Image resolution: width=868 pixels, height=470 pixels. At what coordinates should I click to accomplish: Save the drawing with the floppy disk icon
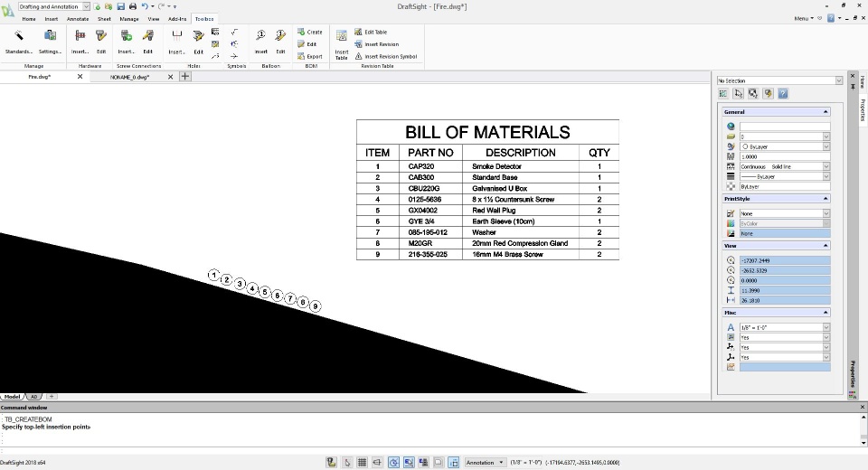click(120, 6)
